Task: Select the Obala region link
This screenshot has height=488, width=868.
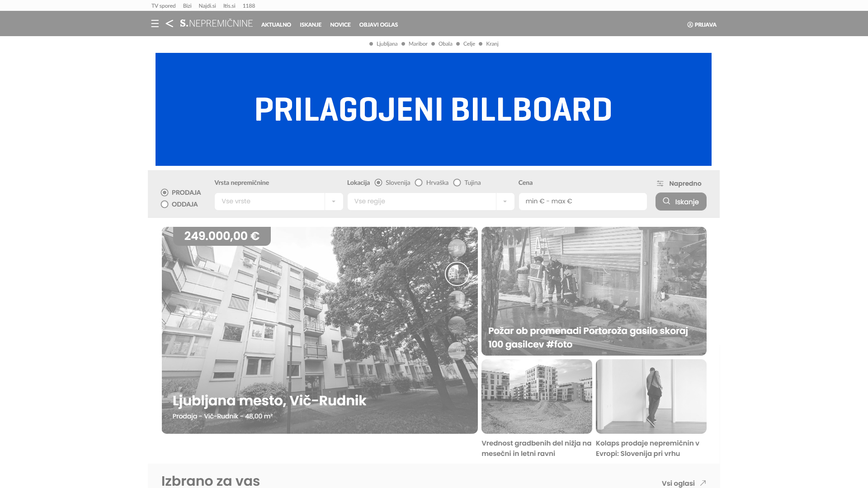Action: 445,44
